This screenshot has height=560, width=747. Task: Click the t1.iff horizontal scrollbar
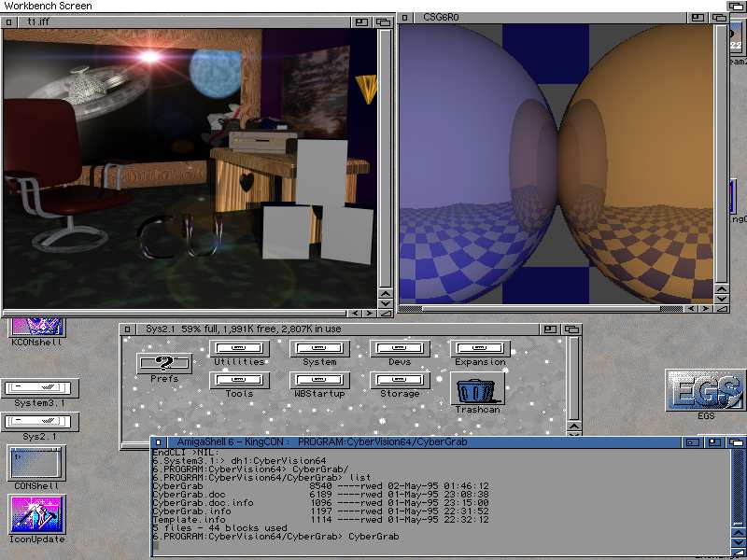click(175, 314)
